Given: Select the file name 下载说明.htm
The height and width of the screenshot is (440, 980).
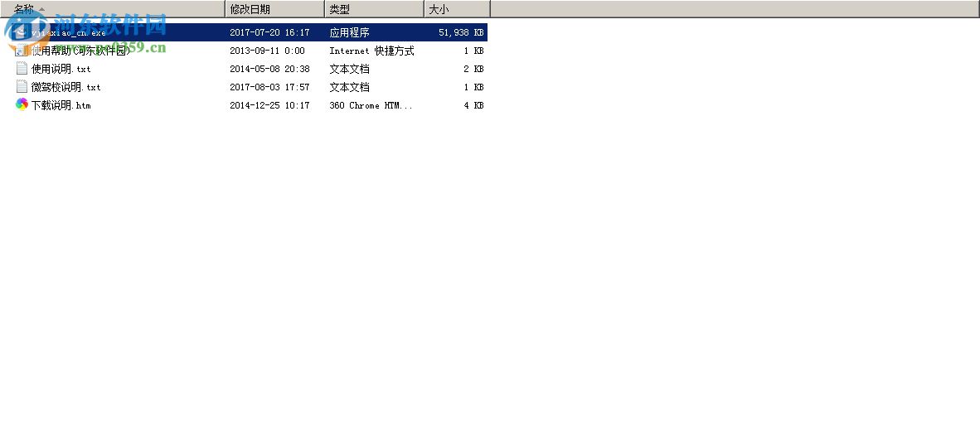Looking at the screenshot, I should click(x=61, y=105).
